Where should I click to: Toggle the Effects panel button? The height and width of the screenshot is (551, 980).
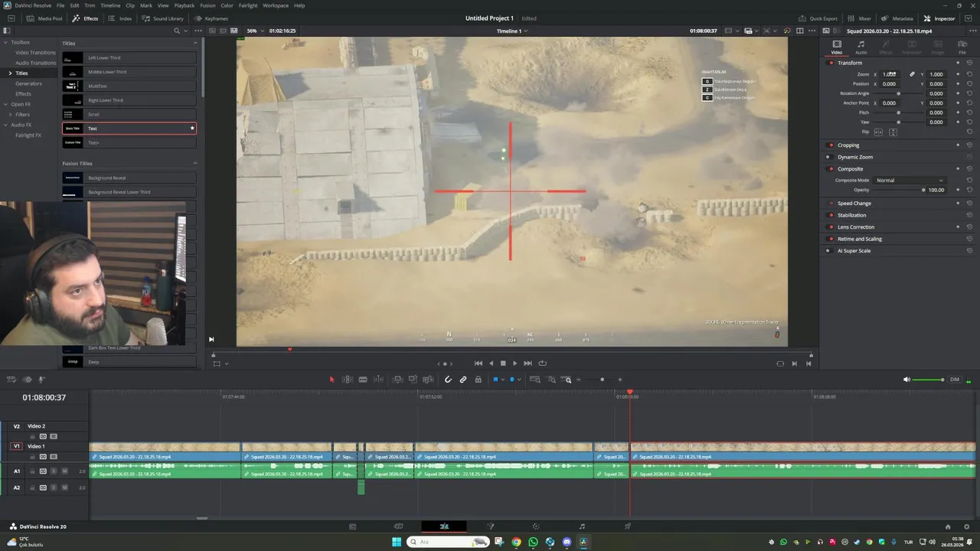85,18
